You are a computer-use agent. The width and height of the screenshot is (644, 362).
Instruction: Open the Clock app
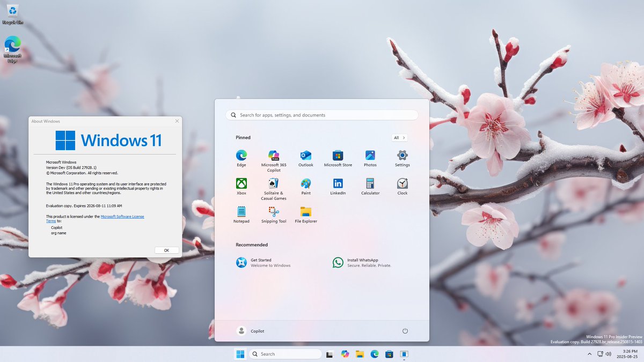coord(402,186)
